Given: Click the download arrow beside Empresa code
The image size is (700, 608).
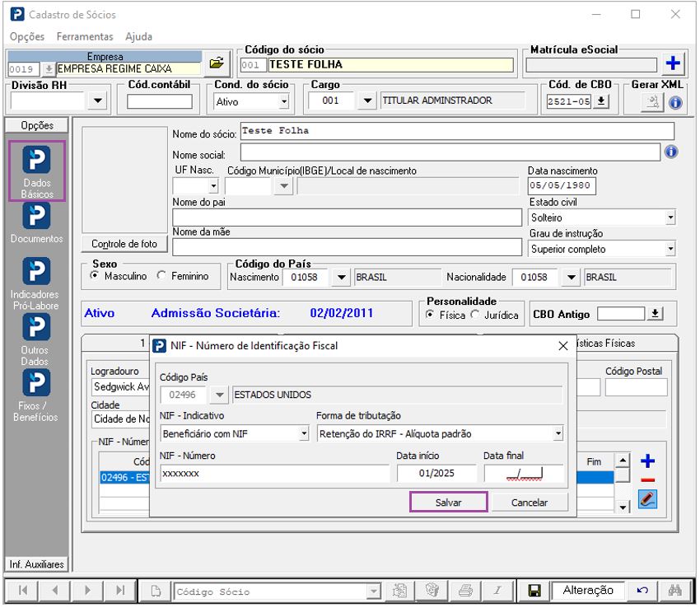Looking at the screenshot, I should (49, 69).
